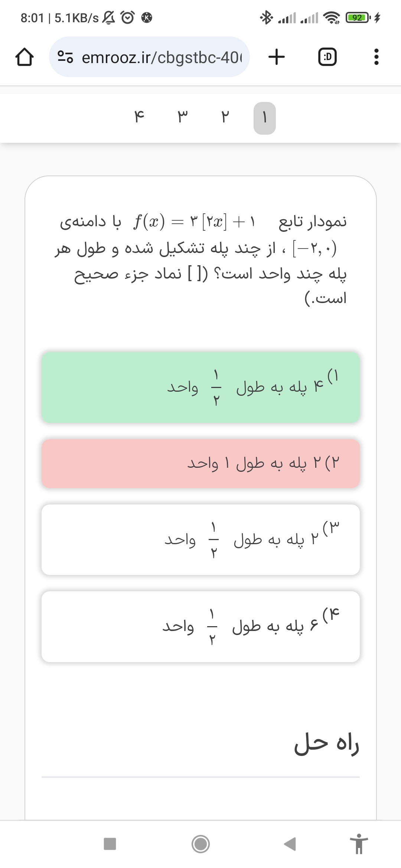Open a new tab with plus icon
401x868 pixels.
[277, 57]
